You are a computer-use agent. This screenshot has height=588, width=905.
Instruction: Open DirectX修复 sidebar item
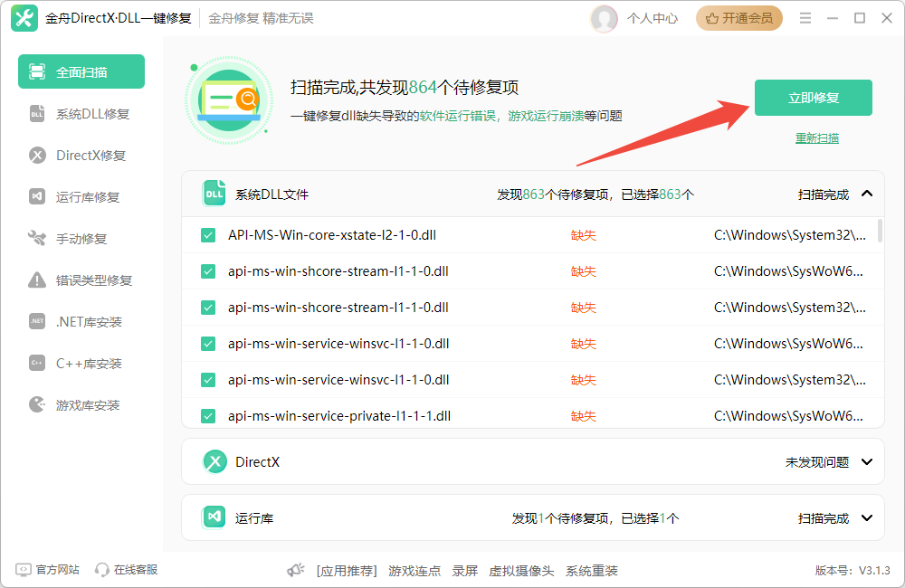click(x=81, y=156)
